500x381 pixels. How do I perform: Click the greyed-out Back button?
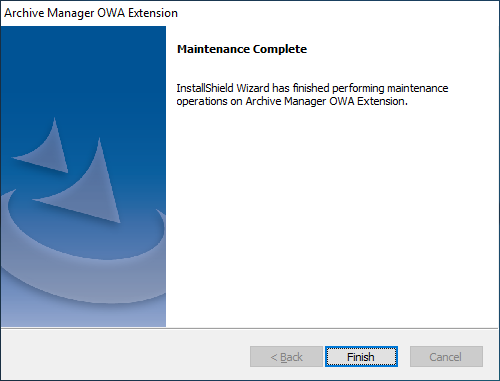point(286,356)
